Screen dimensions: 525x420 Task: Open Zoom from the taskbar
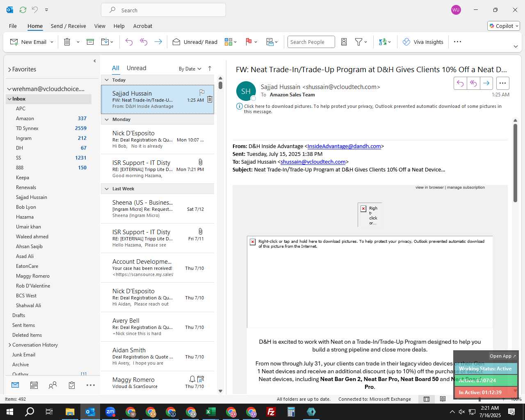tap(110, 412)
